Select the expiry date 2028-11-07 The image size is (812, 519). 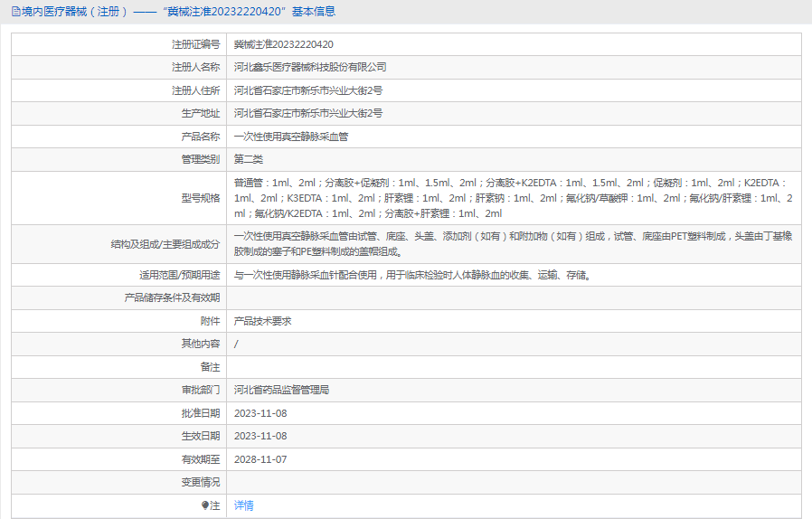260,459
